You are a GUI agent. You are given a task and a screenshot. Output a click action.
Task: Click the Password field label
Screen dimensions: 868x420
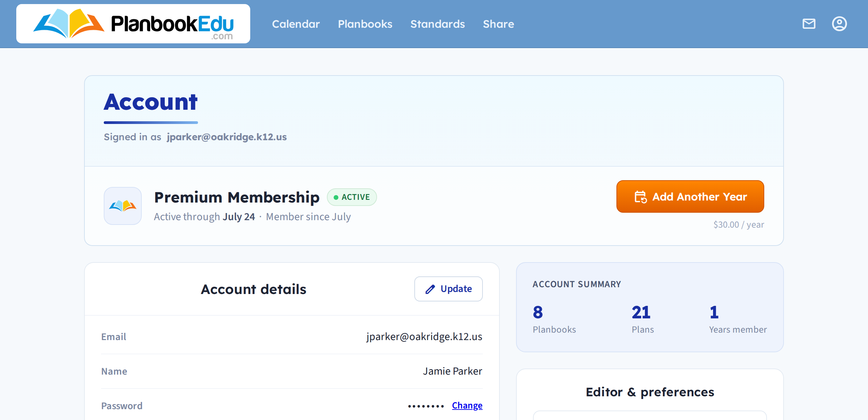tap(122, 406)
